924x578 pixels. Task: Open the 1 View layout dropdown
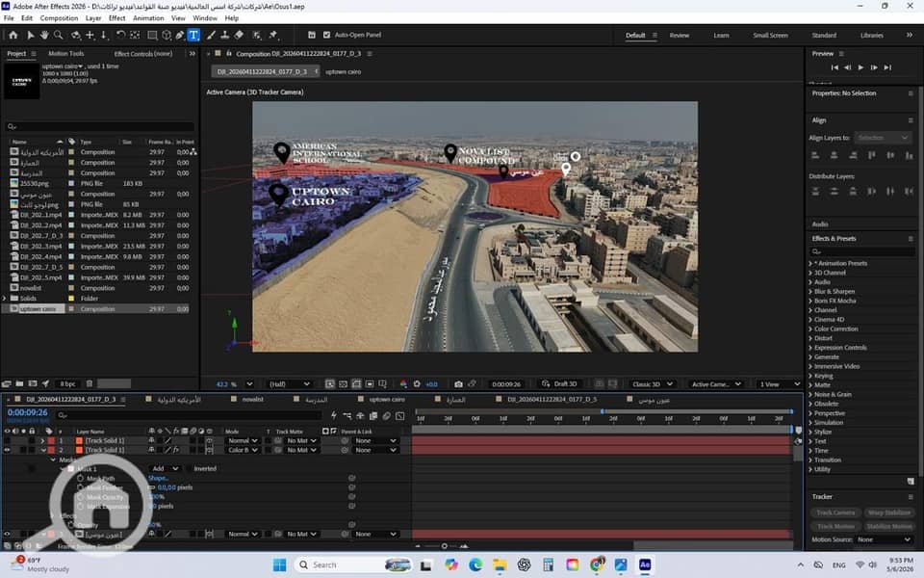tap(780, 384)
